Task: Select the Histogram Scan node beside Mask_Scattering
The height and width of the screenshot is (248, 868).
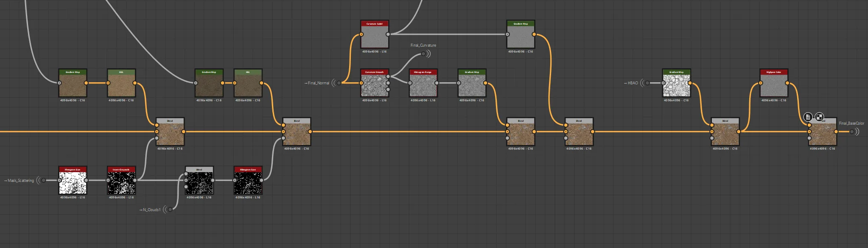Action: pyautogui.click(x=73, y=180)
